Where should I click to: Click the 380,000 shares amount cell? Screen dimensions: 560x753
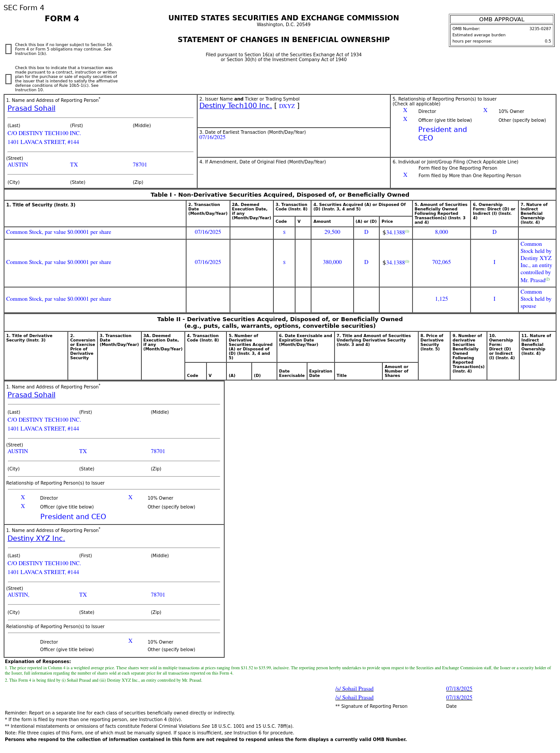(x=332, y=262)
